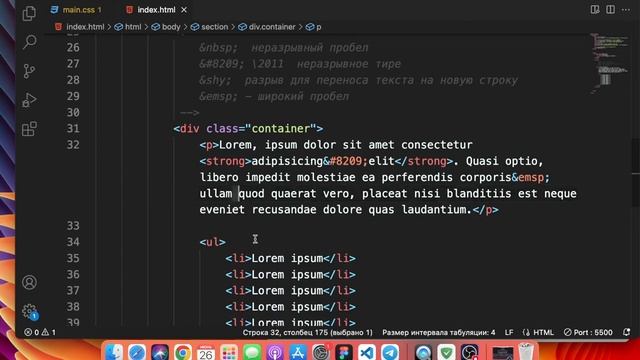Open Podcasts from the Dock
Image resolution: width=640 pixels, height=360 pixels.
[275, 352]
